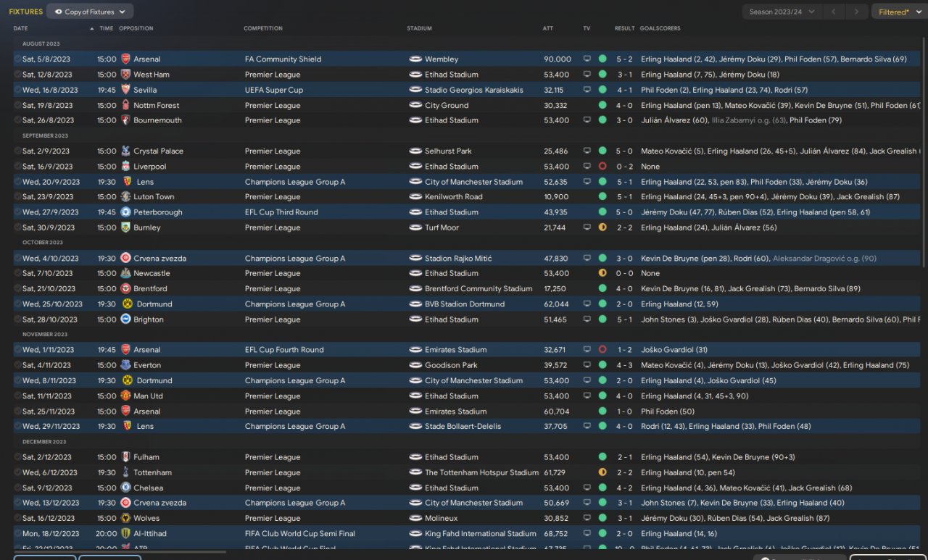The height and width of the screenshot is (560, 928).
Task: Click the orange draw dot on the Burnley row
Action: 602,227
